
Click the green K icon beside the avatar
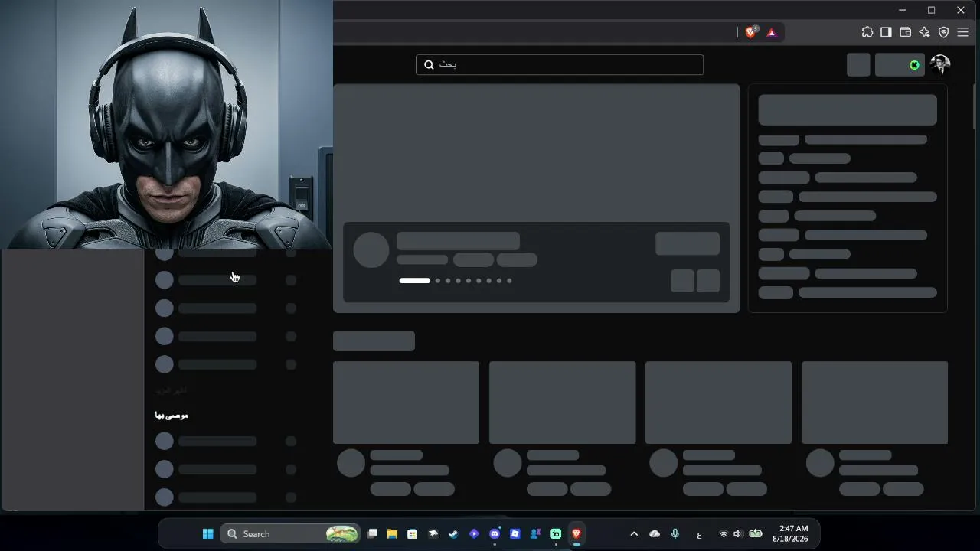tap(914, 65)
